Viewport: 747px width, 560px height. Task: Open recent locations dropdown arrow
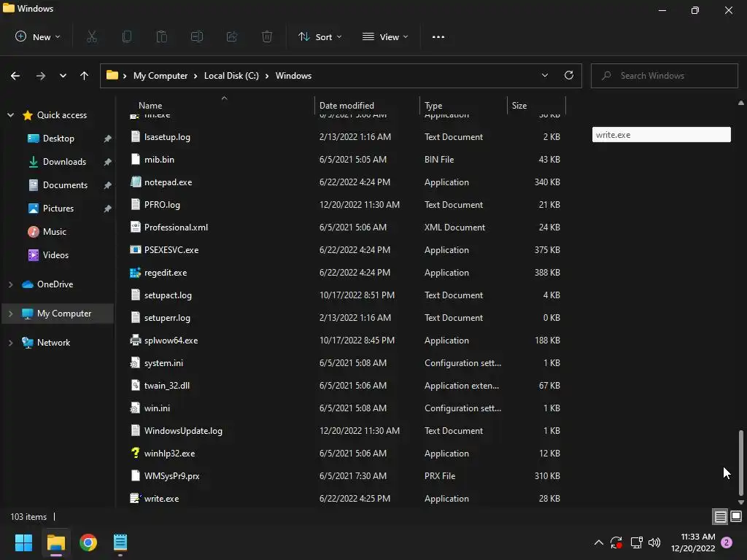pyautogui.click(x=63, y=76)
